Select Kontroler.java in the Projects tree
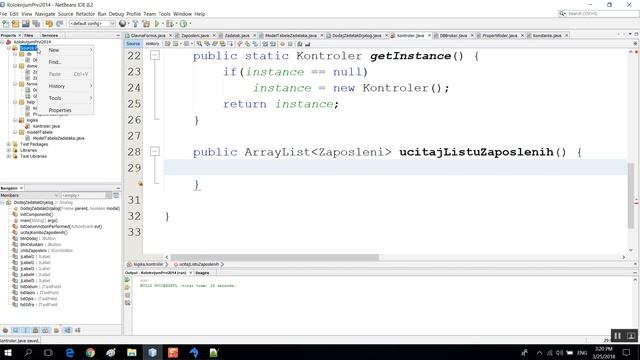640x360 pixels. (46, 126)
